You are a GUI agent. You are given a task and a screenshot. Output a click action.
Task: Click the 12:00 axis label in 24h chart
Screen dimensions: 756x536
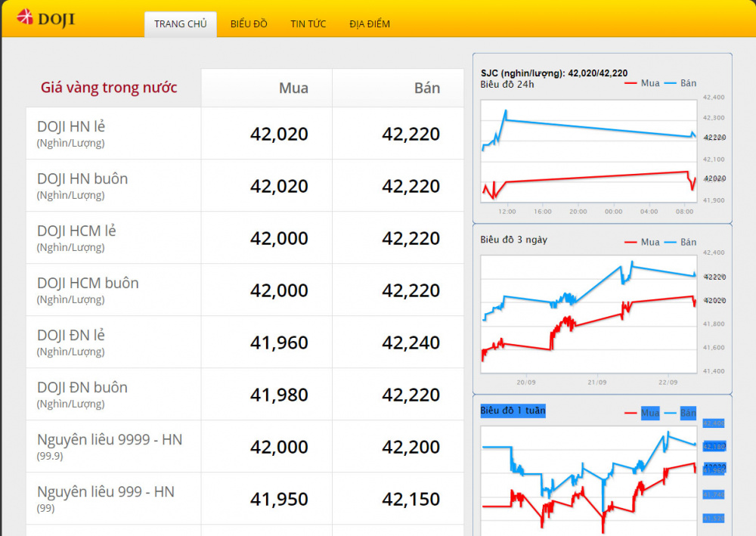(x=507, y=211)
